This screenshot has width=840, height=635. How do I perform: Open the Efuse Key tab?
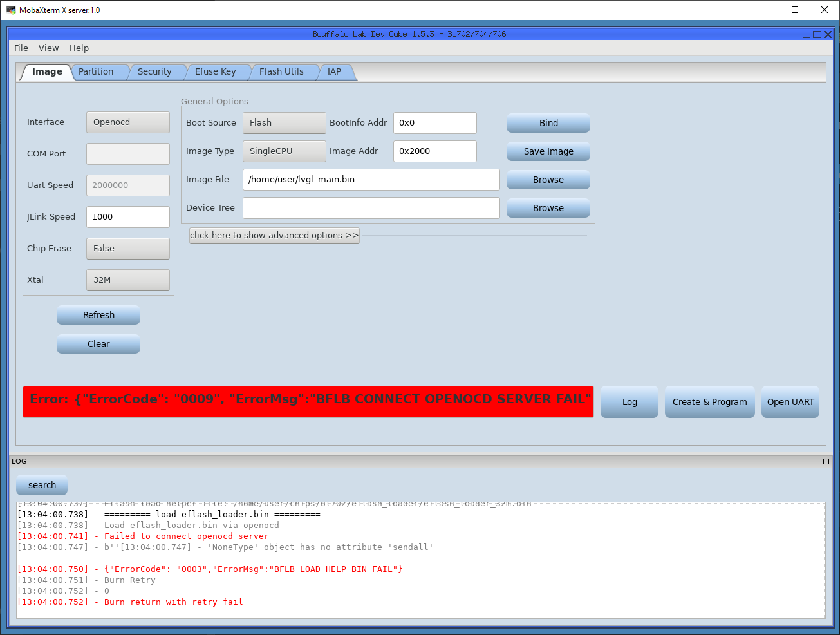click(215, 72)
